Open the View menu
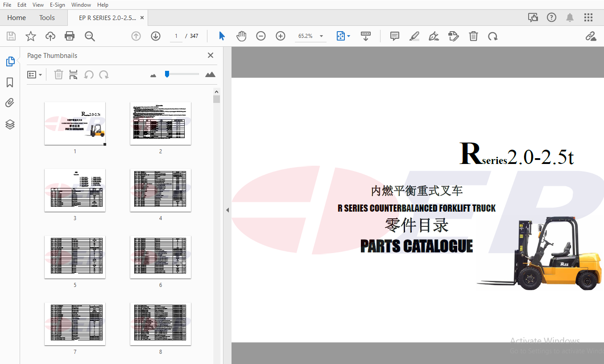 coord(38,4)
